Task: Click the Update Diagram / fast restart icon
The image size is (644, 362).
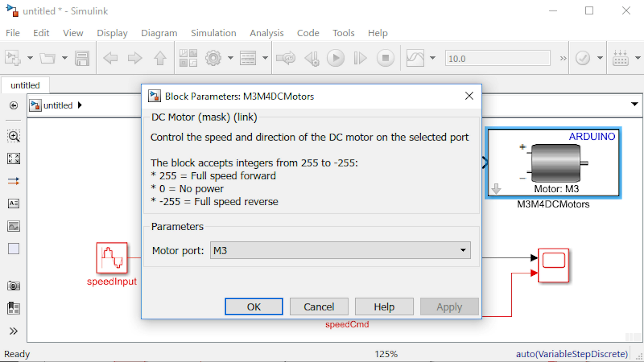Action: 286,58
